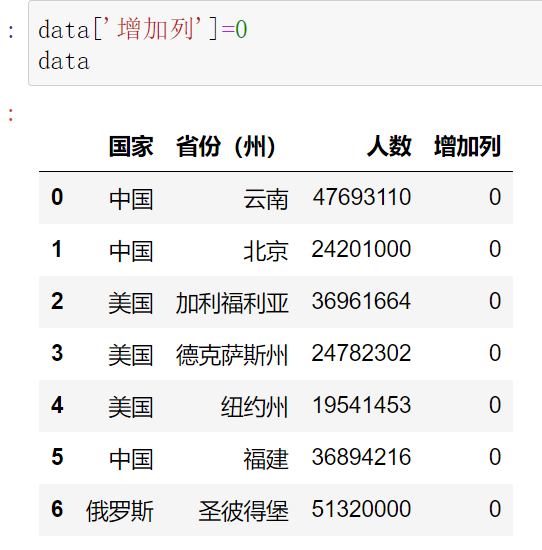Viewport: 542px width, 550px height.
Task: Select the 北京 cell
Action: [266, 251]
